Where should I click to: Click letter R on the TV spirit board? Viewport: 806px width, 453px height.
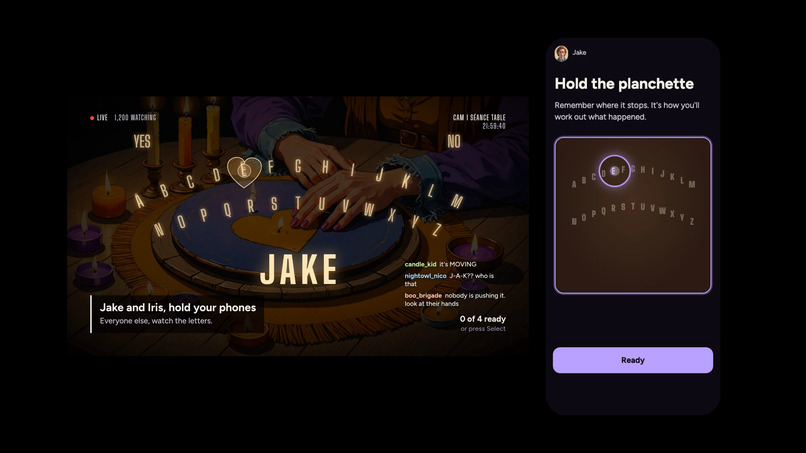tap(250, 206)
